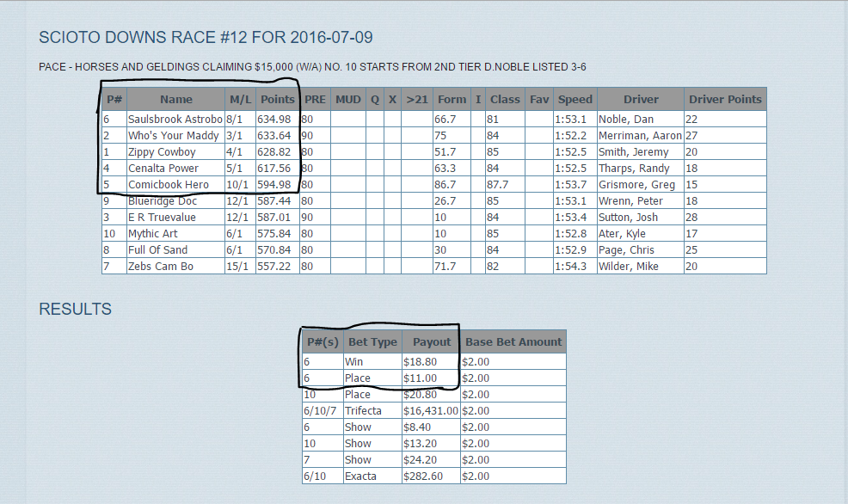Click driver name Smith, Jeremy
The height and width of the screenshot is (504, 848).
(x=633, y=152)
